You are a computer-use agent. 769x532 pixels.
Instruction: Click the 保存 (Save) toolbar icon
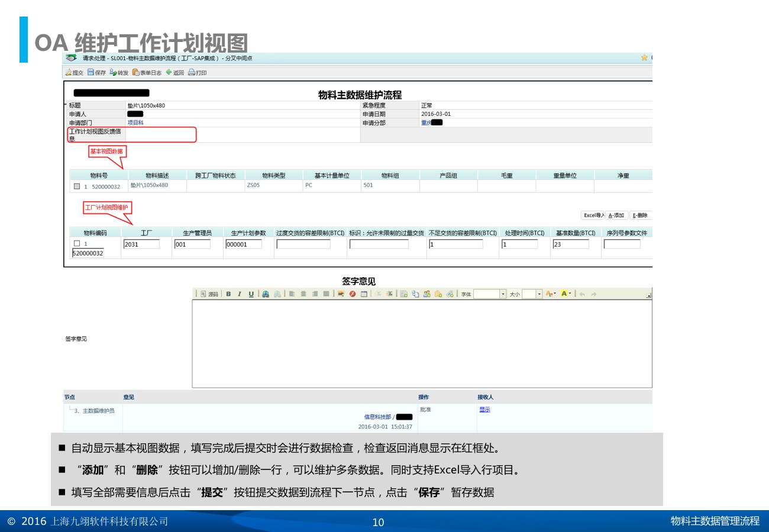(96, 73)
